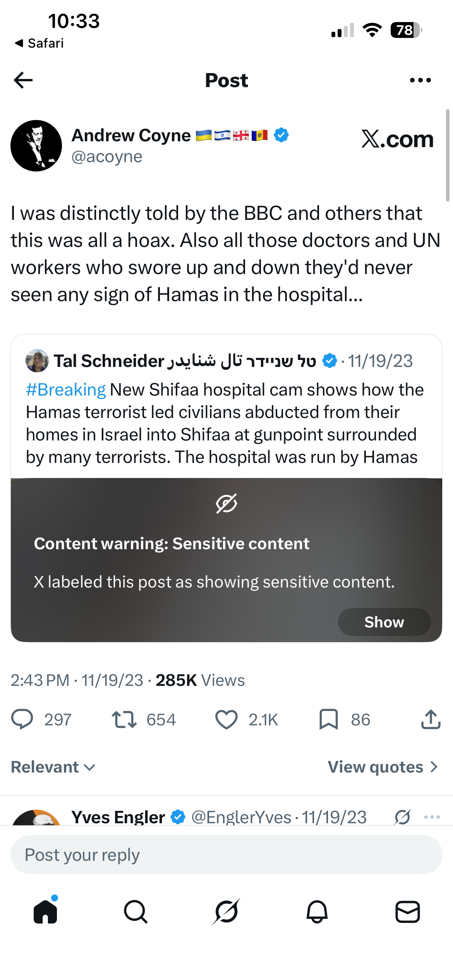Repost using the retweet arrows icon
This screenshot has height=980, width=453.
point(124,720)
